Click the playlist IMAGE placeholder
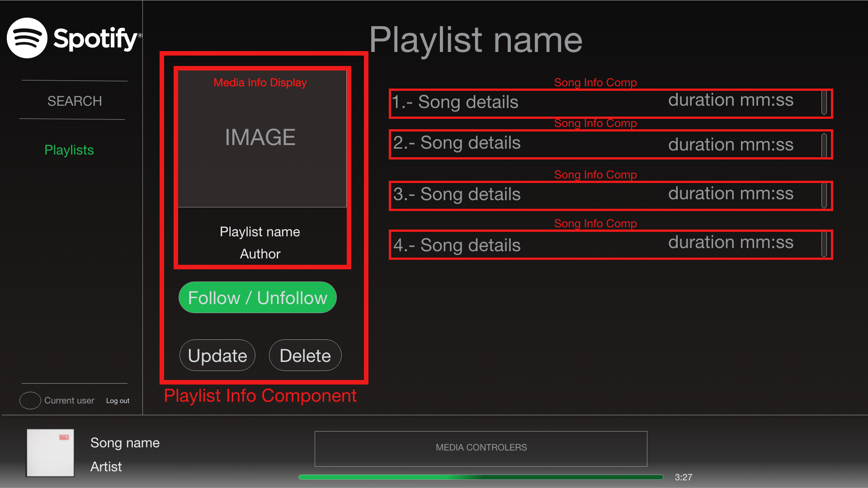This screenshot has height=488, width=868. [x=260, y=138]
